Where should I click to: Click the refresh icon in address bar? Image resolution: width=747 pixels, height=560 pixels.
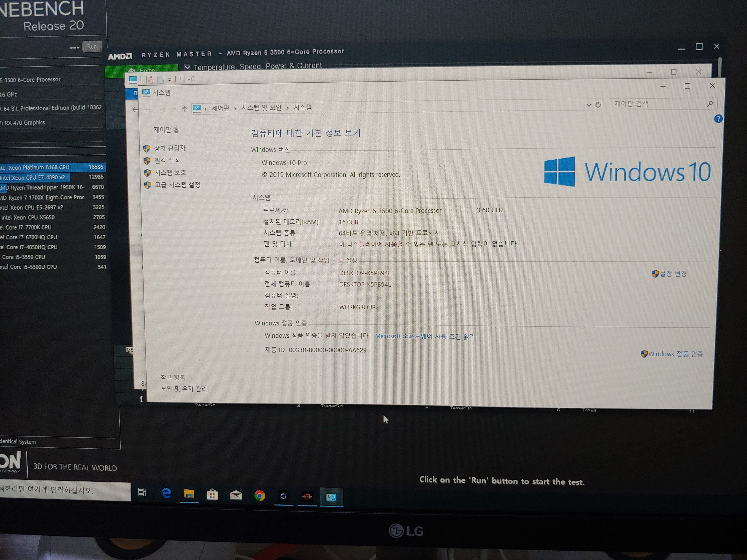[x=598, y=105]
